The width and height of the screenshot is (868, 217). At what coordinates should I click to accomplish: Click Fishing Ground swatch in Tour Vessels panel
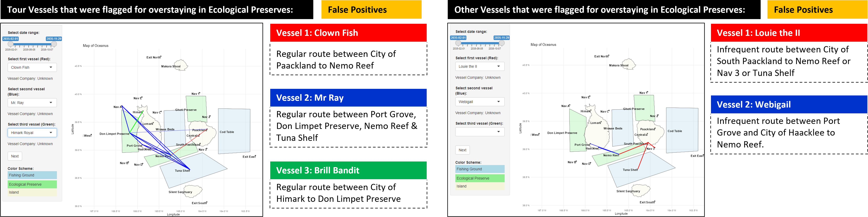tap(32, 175)
